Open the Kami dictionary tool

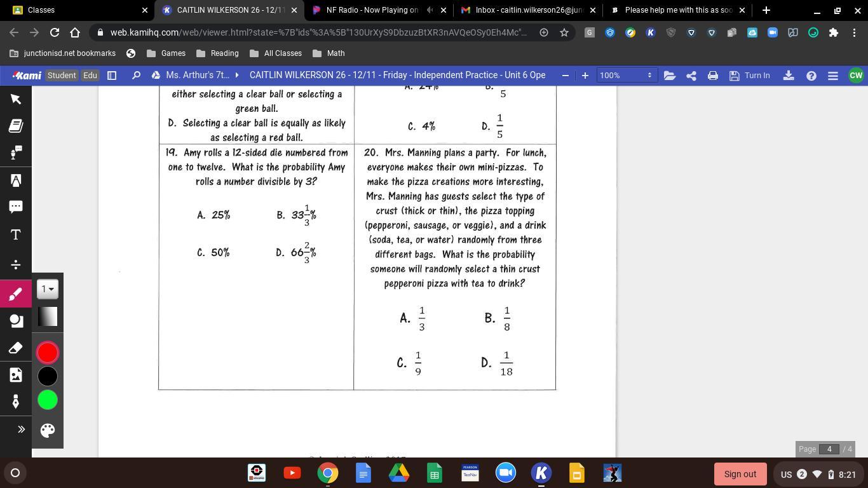click(16, 126)
